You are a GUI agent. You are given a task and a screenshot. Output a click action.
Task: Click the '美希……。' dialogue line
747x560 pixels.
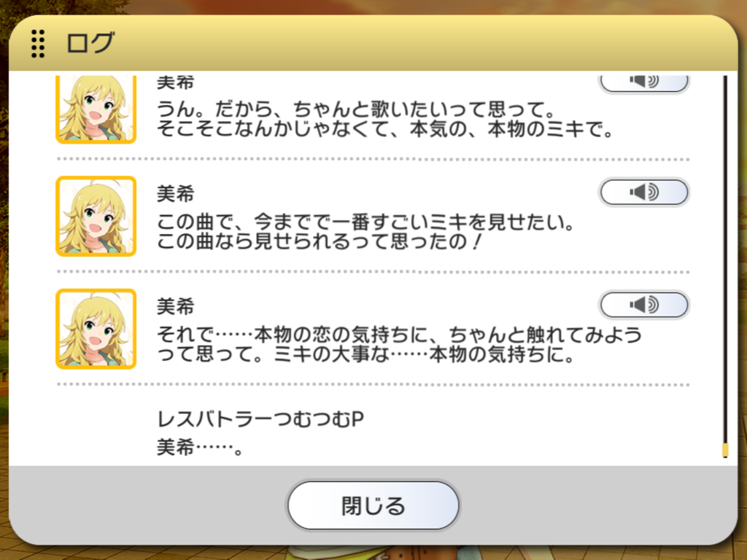coord(200,447)
